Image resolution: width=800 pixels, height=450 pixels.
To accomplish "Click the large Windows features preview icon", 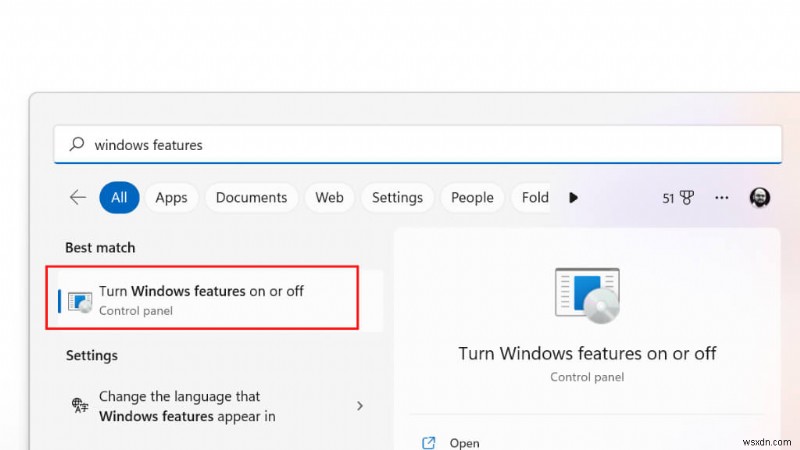I will point(587,295).
